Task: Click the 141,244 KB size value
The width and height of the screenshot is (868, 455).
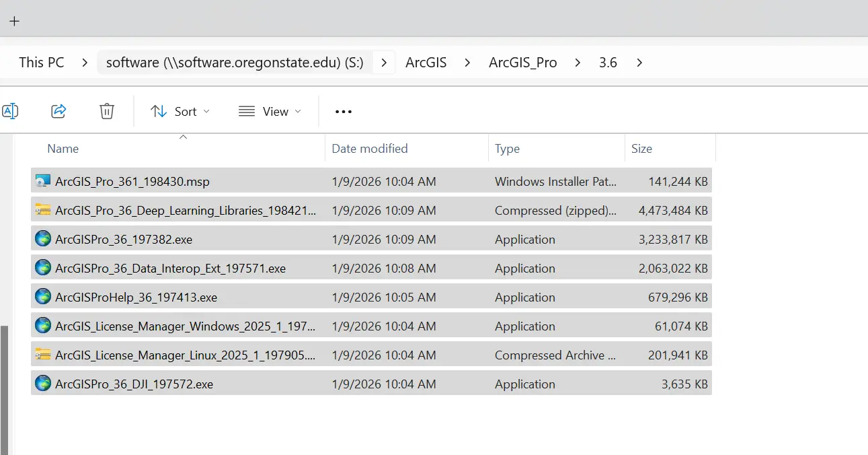Action: click(x=678, y=181)
